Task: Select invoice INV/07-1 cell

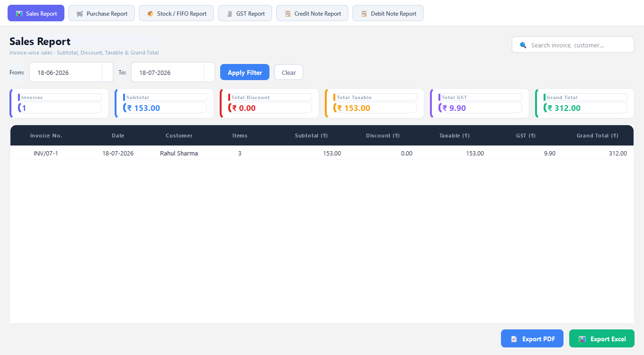Action: tap(46, 153)
